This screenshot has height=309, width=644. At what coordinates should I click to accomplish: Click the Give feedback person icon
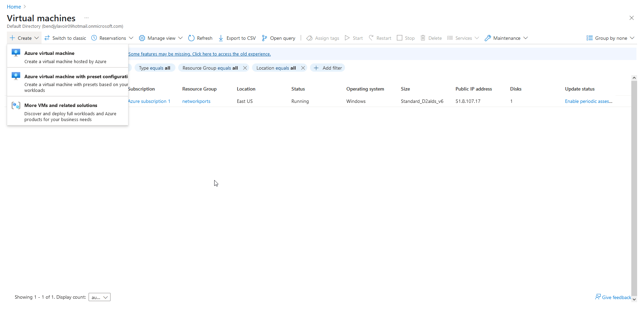tap(598, 297)
